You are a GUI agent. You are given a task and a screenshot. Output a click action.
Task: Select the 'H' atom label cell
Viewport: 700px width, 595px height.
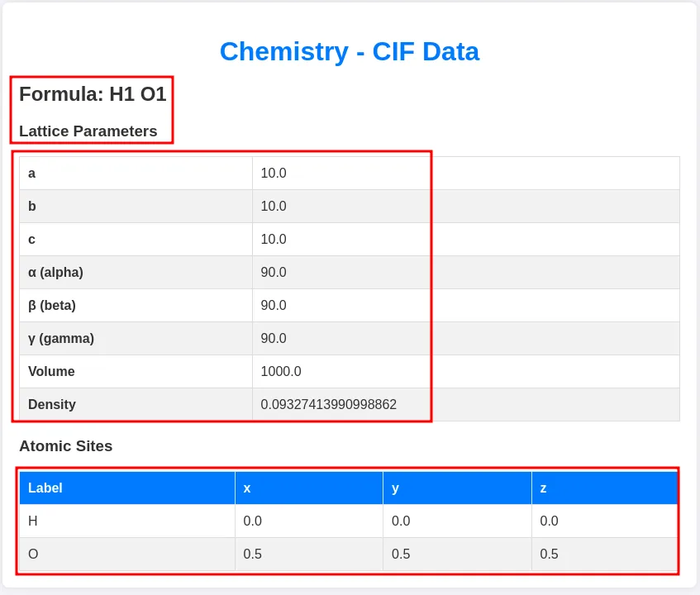pyautogui.click(x=127, y=521)
